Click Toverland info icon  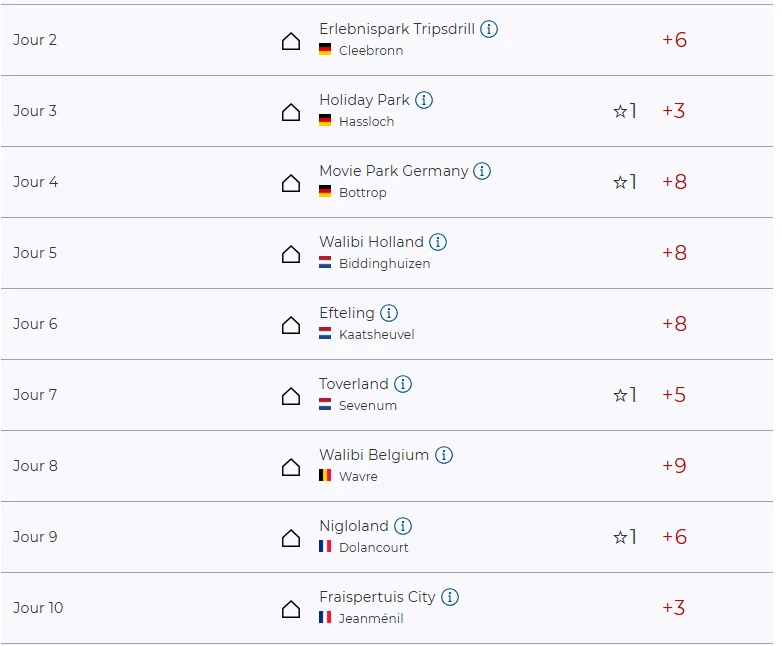(x=403, y=384)
